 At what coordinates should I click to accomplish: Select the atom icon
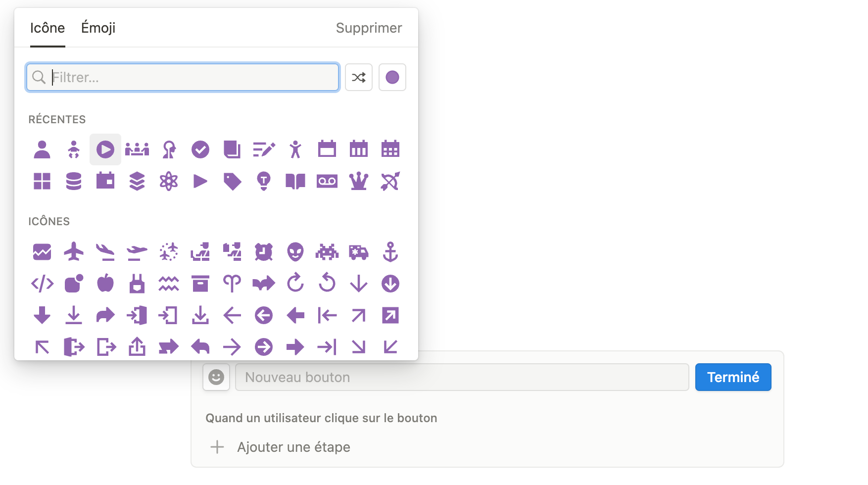(x=169, y=181)
